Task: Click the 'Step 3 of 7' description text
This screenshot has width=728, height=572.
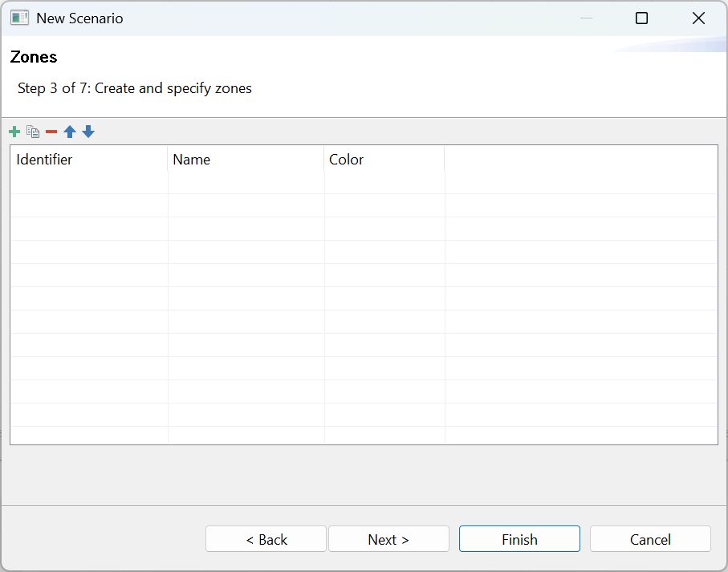Action: click(x=135, y=88)
